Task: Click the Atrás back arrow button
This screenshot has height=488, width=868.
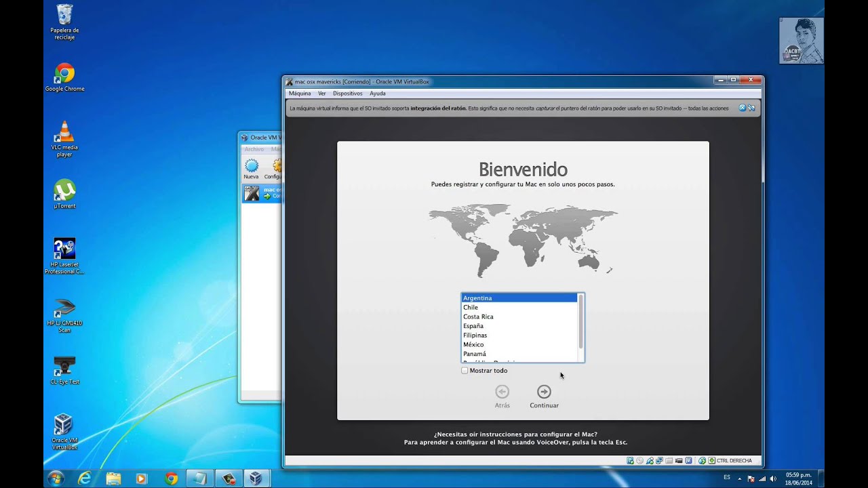Action: (x=502, y=392)
